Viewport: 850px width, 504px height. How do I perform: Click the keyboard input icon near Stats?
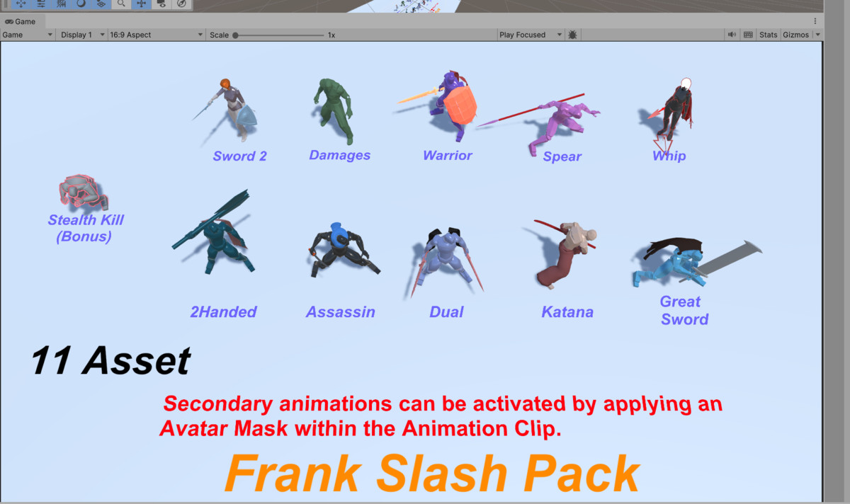pos(748,35)
